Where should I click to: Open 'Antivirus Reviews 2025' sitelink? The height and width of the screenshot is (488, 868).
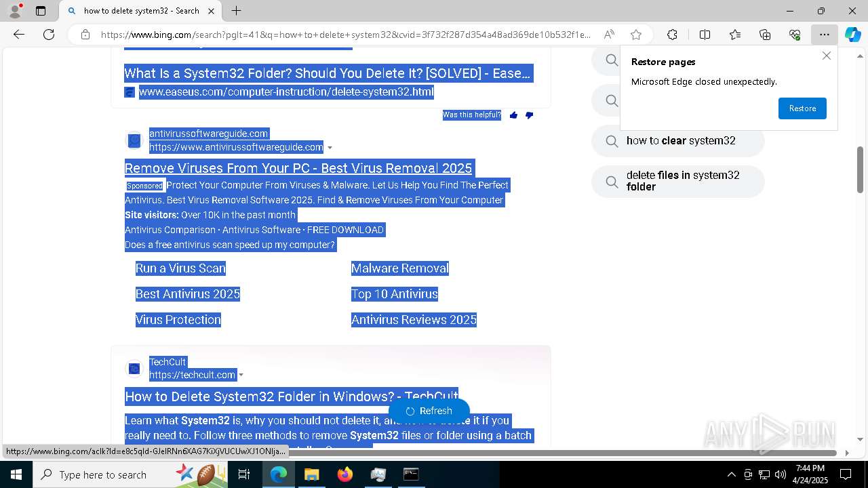point(414,320)
